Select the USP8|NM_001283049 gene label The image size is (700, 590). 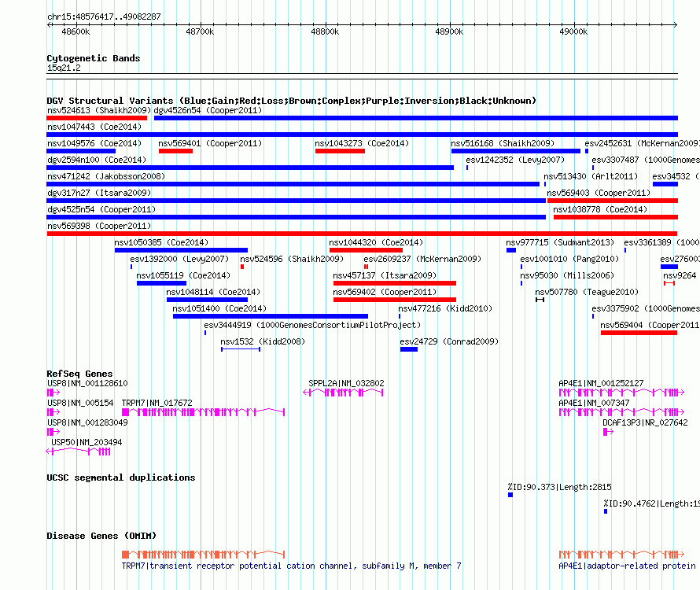point(87,422)
